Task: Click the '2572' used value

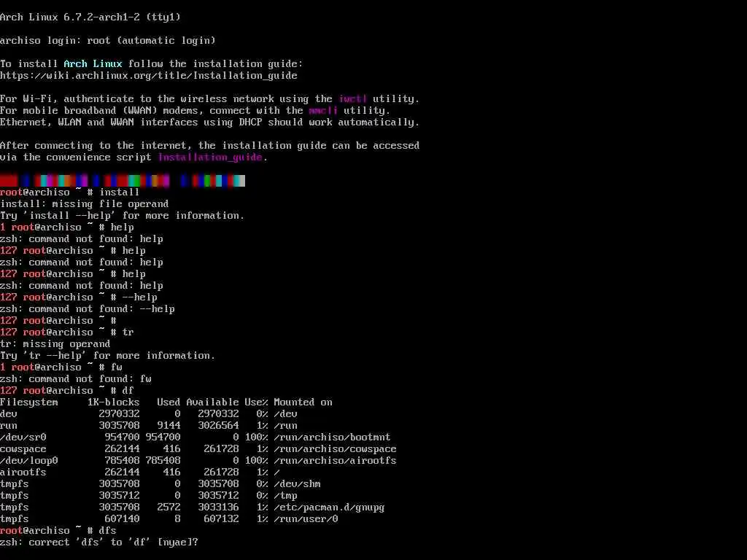Action: tap(169, 507)
